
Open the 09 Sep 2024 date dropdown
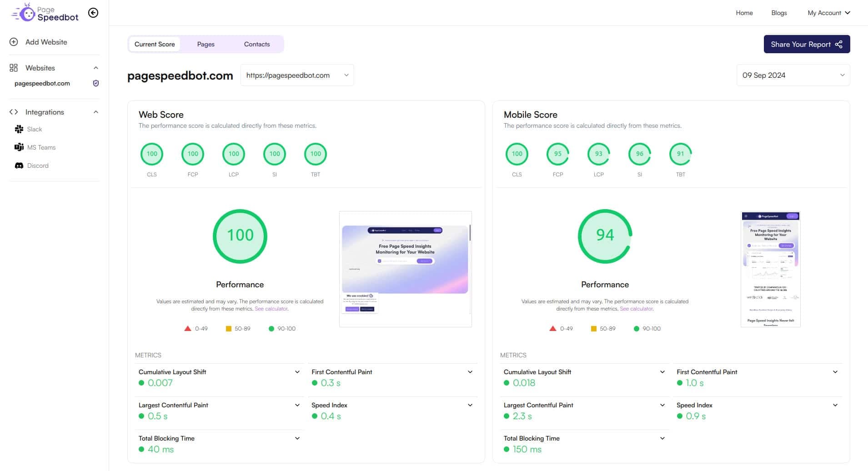click(793, 75)
